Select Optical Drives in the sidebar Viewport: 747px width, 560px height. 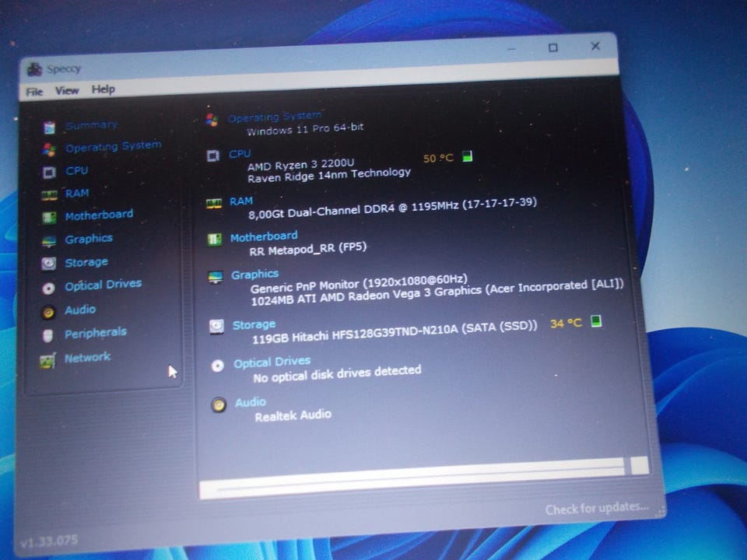point(103,285)
